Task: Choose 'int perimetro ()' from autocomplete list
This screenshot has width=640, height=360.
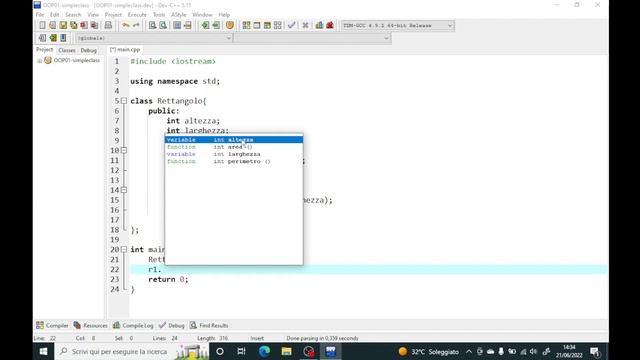Action: click(x=234, y=162)
